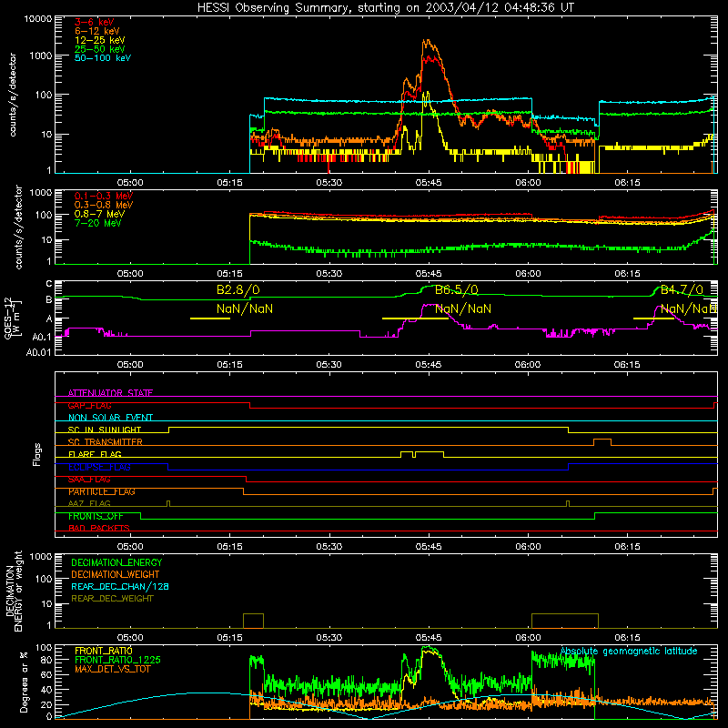Click the GOES-12 vertical axis label
The width and height of the screenshot is (728, 728).
click(x=12, y=318)
